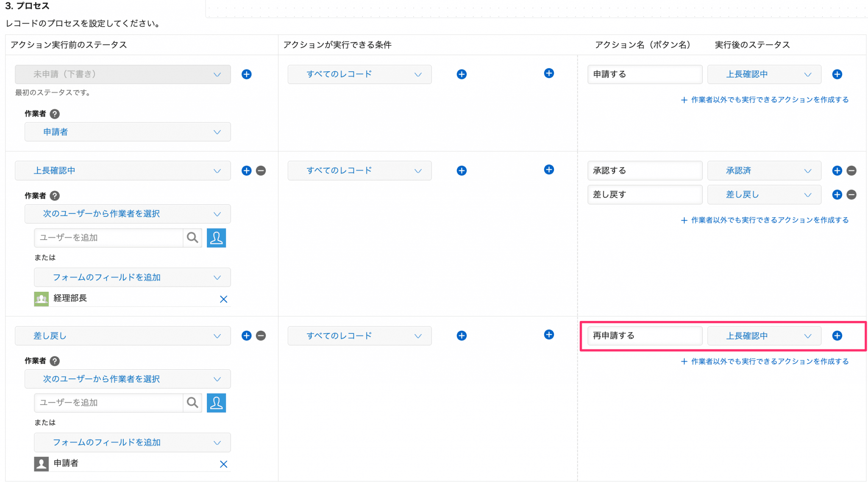Open フォームのフィールドを追加 above 経理部長
The height and width of the screenshot is (483, 868).
point(132,277)
